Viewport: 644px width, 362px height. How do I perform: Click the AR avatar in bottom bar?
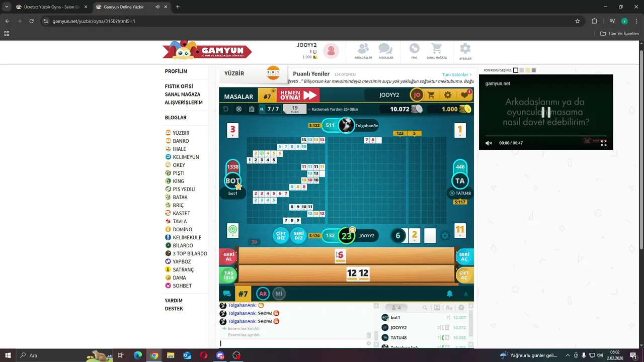[x=263, y=294]
